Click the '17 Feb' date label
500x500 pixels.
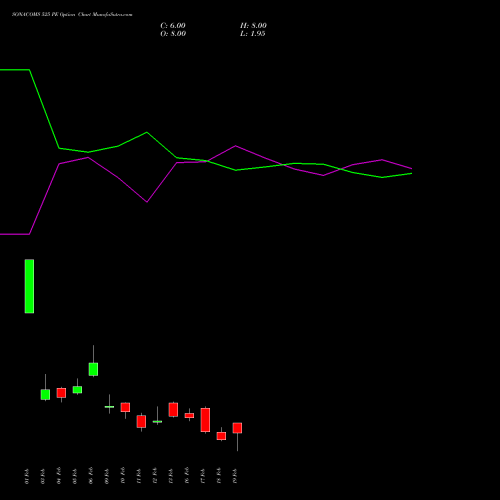(x=203, y=476)
